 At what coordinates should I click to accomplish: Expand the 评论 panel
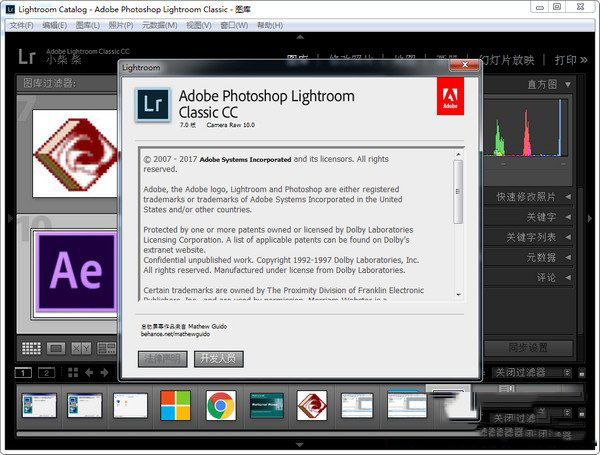(568, 277)
